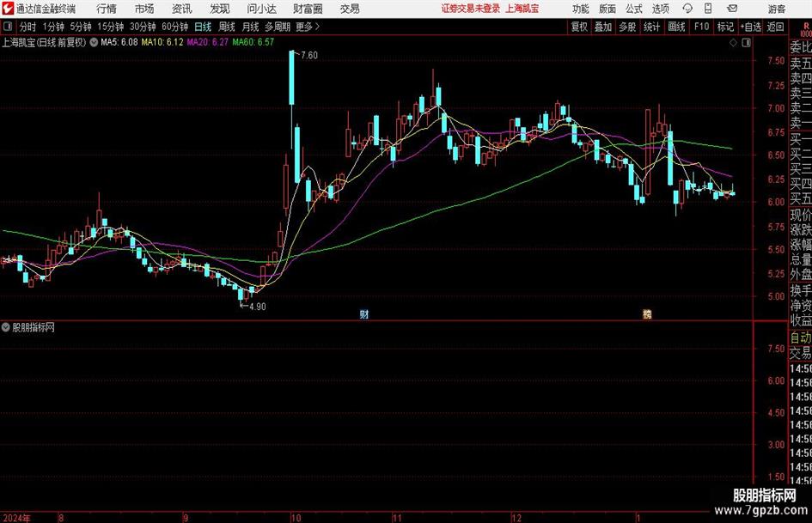Expand the indicator dropdown beside 上海凯宝 title

click(x=94, y=42)
